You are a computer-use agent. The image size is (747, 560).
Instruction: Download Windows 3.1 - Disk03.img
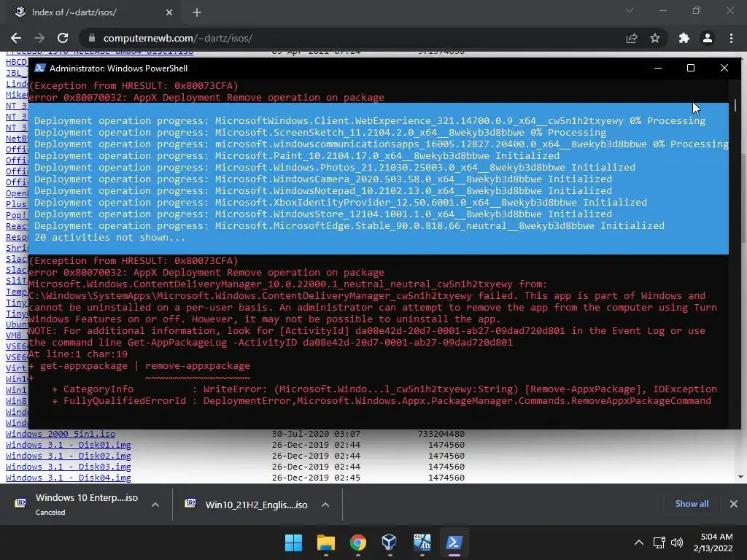tap(68, 467)
